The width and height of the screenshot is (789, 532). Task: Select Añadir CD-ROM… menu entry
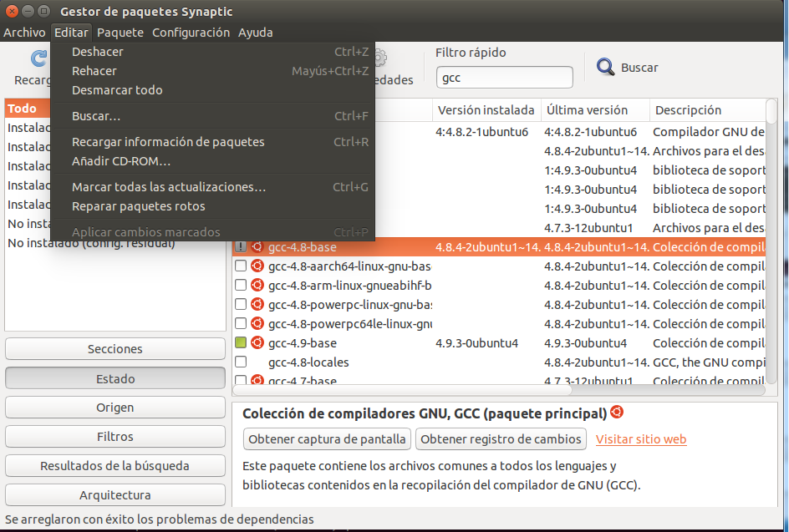pos(213,161)
